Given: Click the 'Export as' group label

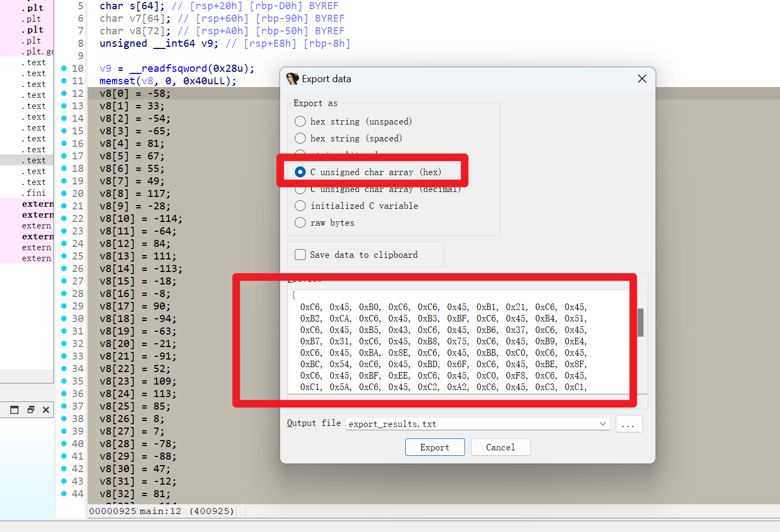Looking at the screenshot, I should [x=315, y=103].
